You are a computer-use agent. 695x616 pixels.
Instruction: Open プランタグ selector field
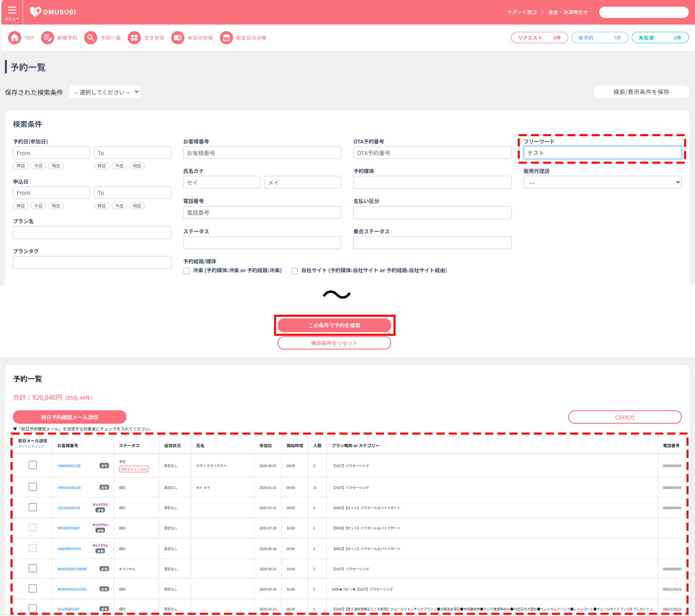coord(92,262)
